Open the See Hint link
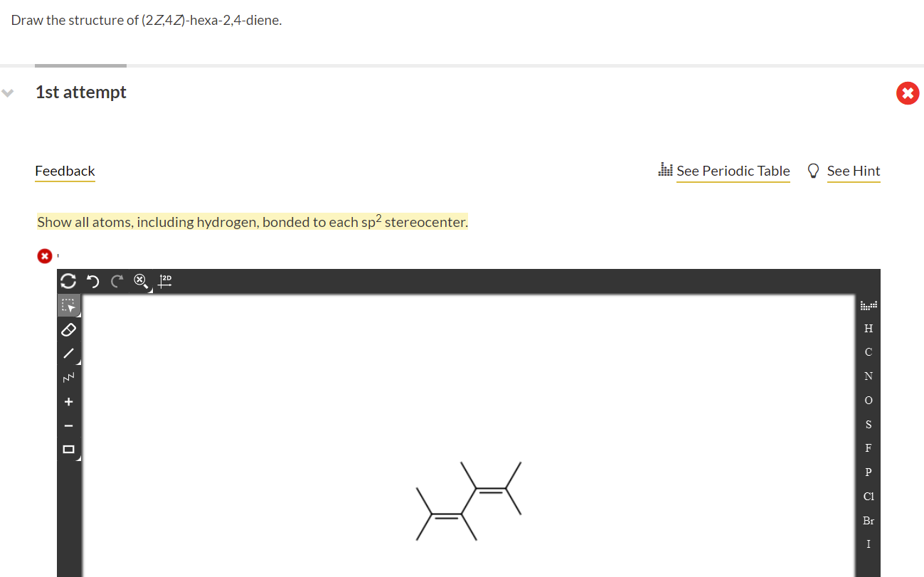This screenshot has height=577, width=924. tap(853, 171)
